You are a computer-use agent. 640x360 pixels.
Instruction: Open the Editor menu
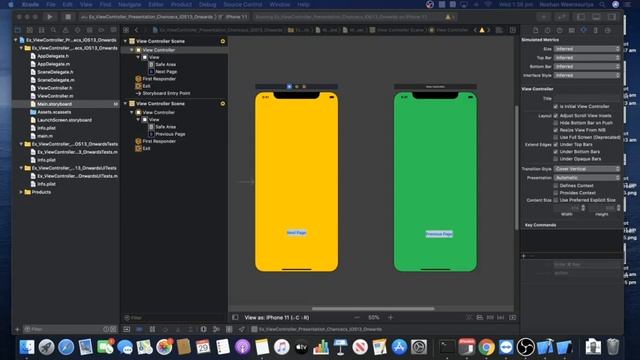pos(156,4)
